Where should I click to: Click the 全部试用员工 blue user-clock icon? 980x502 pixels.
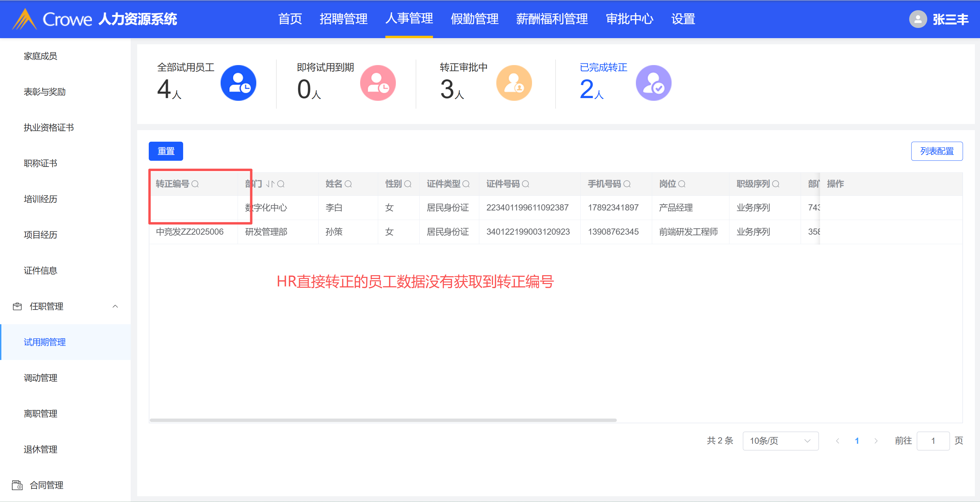point(238,83)
